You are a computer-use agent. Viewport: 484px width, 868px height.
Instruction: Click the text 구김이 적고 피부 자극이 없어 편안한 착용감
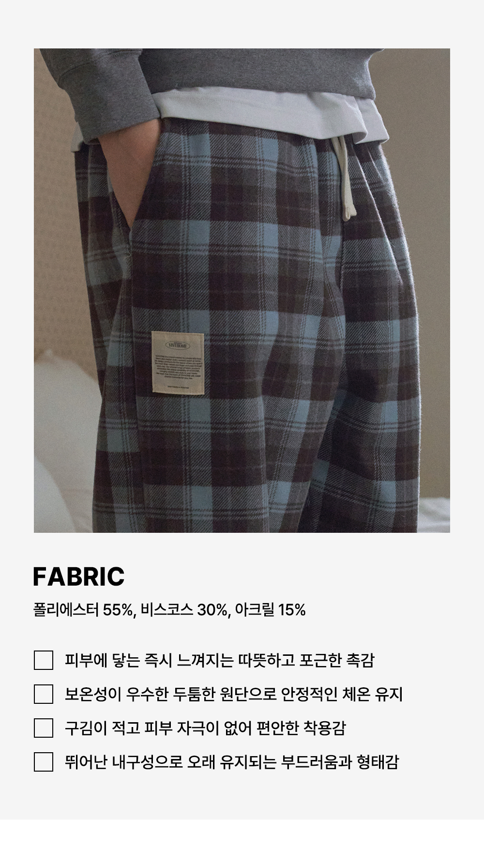click(205, 728)
